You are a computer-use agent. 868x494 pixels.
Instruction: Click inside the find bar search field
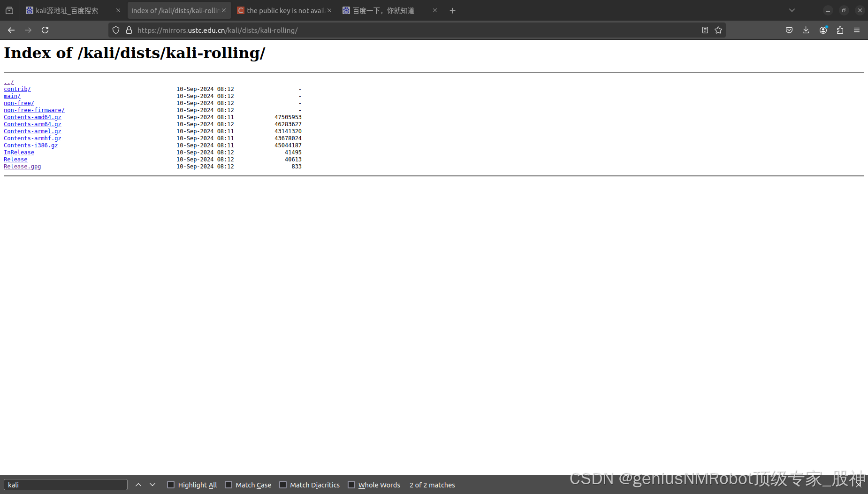[x=66, y=485]
